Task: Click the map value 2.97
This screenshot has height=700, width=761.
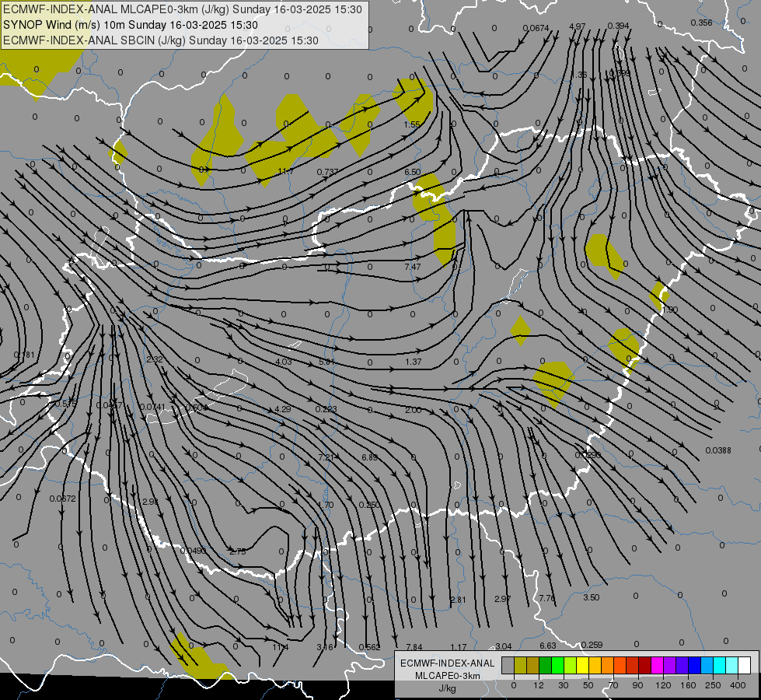Action: (x=502, y=599)
